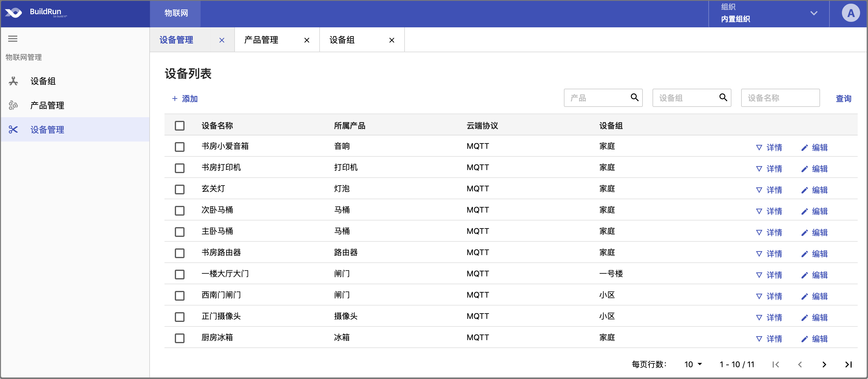Viewport: 868px width, 379px height.
Task: Click the search icon in 产品 field
Action: tap(635, 97)
